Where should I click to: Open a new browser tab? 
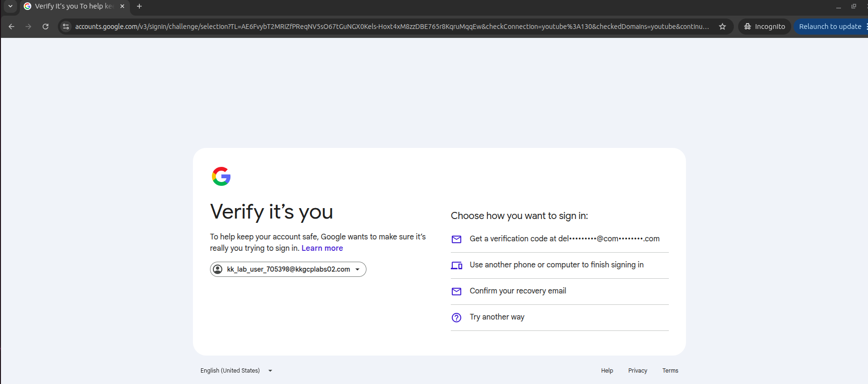[139, 6]
